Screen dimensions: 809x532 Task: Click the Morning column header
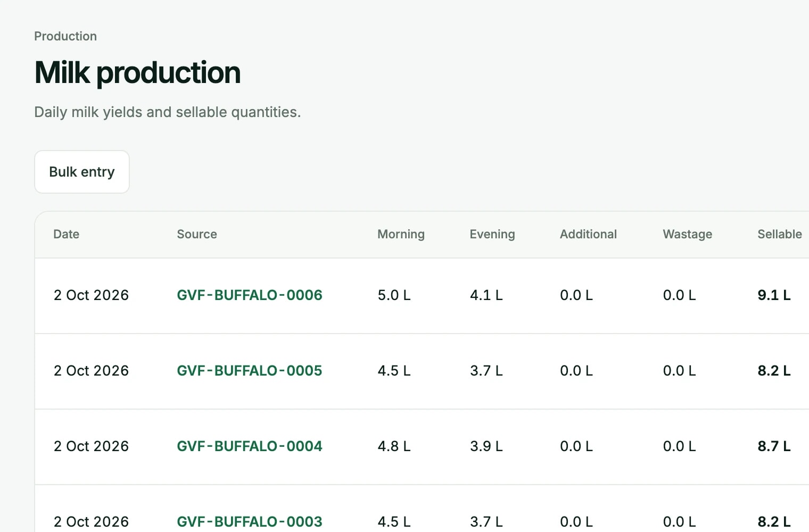tap(401, 234)
